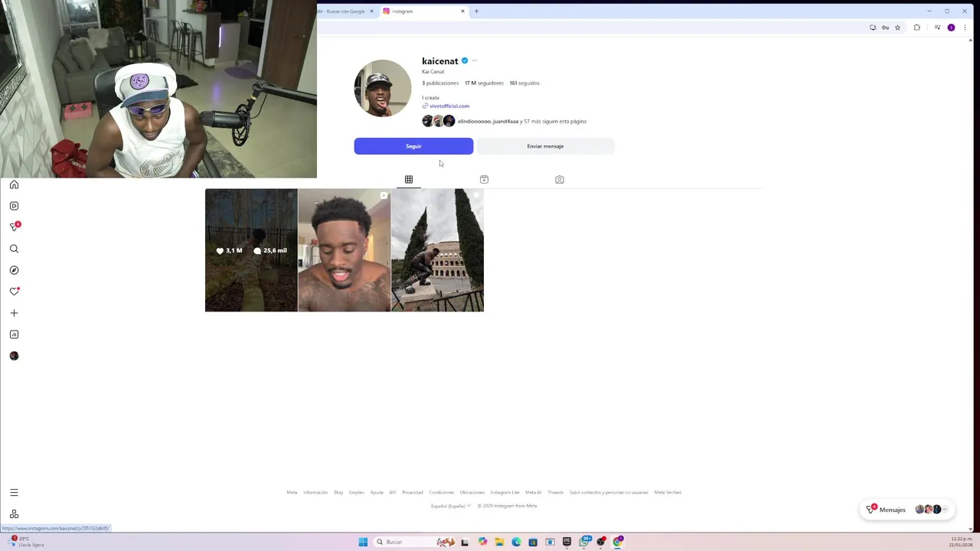The image size is (980, 551).
Task: Open the vivetofficial.com link
Action: click(449, 106)
